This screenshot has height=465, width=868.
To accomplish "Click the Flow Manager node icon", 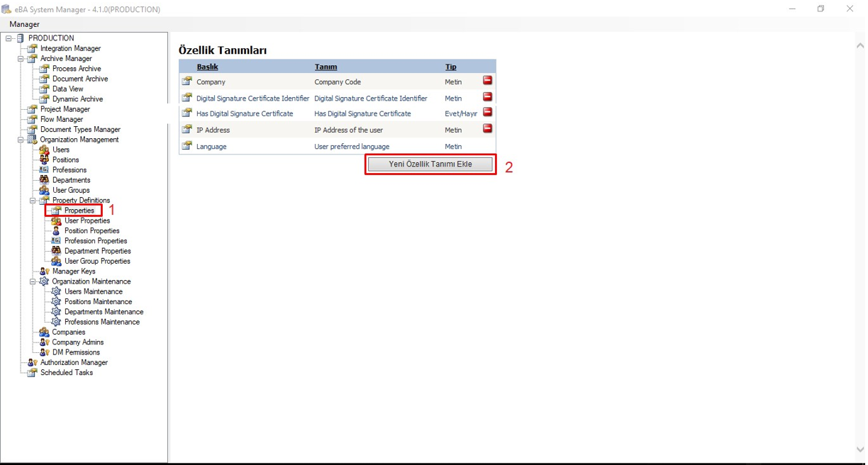I will click(32, 119).
